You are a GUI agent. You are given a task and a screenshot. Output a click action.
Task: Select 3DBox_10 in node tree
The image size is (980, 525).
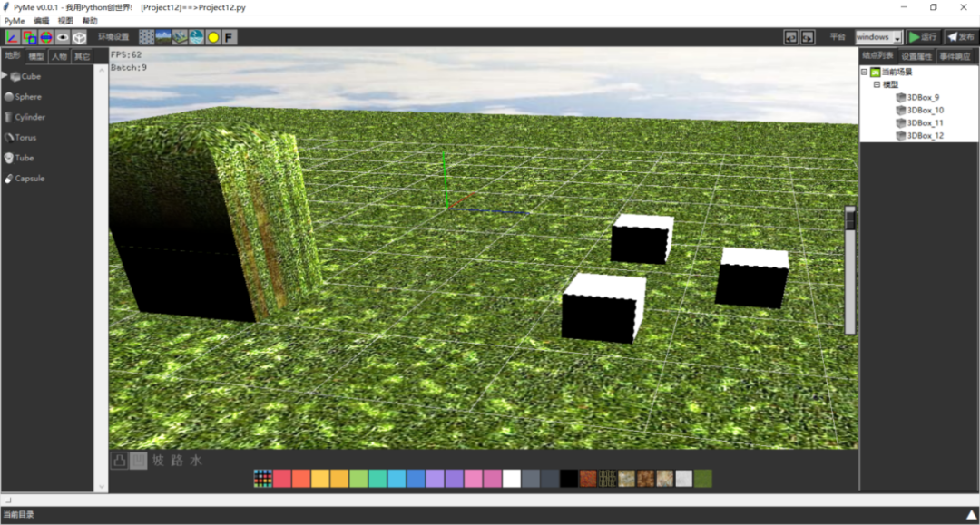(920, 110)
